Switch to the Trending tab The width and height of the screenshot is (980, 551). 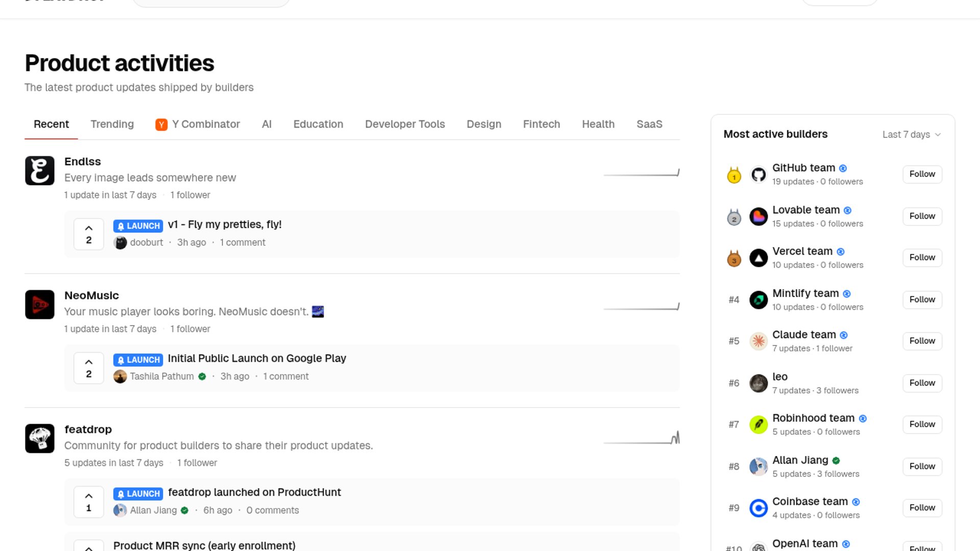coord(112,124)
